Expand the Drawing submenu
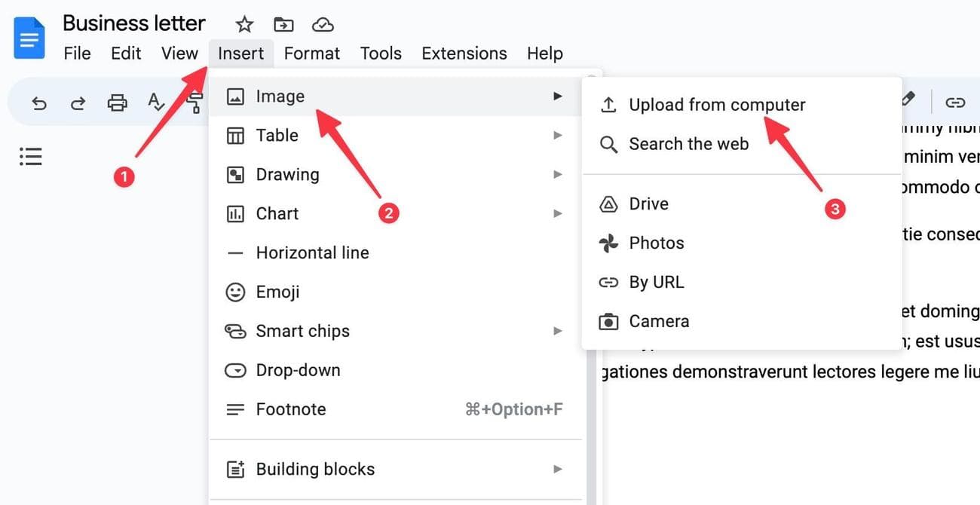 point(287,175)
